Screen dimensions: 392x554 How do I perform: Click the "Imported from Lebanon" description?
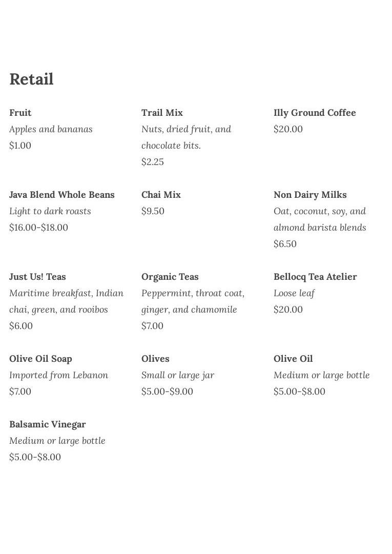coord(58,375)
